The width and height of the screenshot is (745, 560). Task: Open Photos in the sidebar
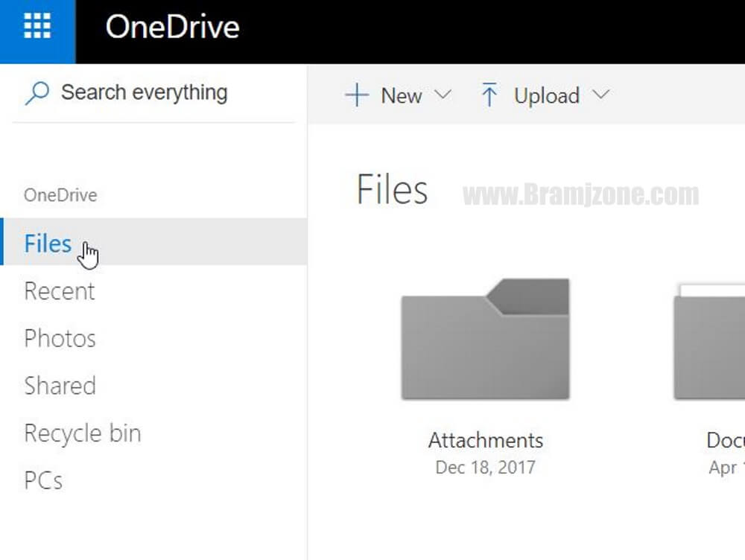point(60,338)
